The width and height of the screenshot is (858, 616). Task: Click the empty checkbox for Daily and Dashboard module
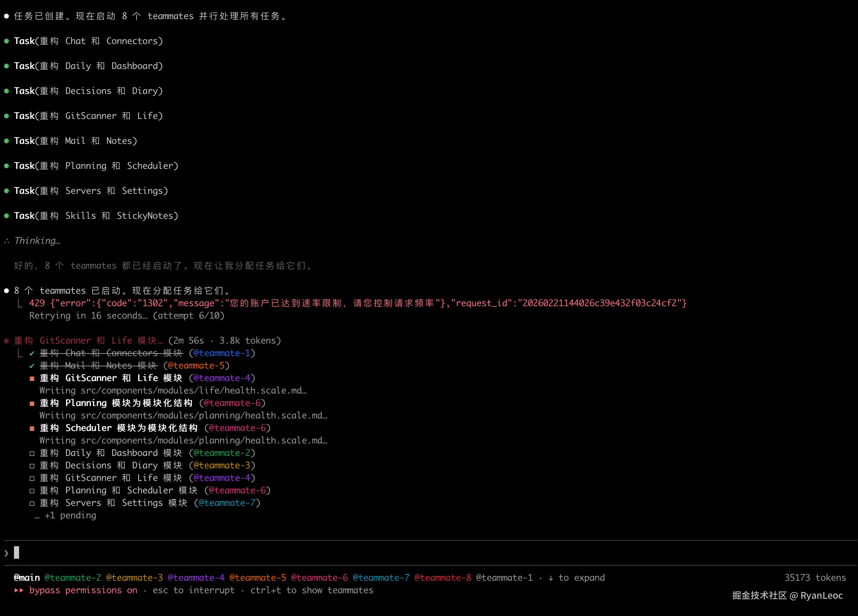click(x=32, y=453)
